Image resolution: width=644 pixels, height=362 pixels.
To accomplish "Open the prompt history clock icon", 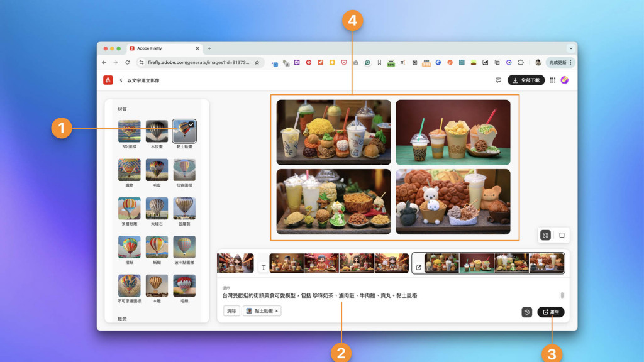I will click(x=526, y=312).
